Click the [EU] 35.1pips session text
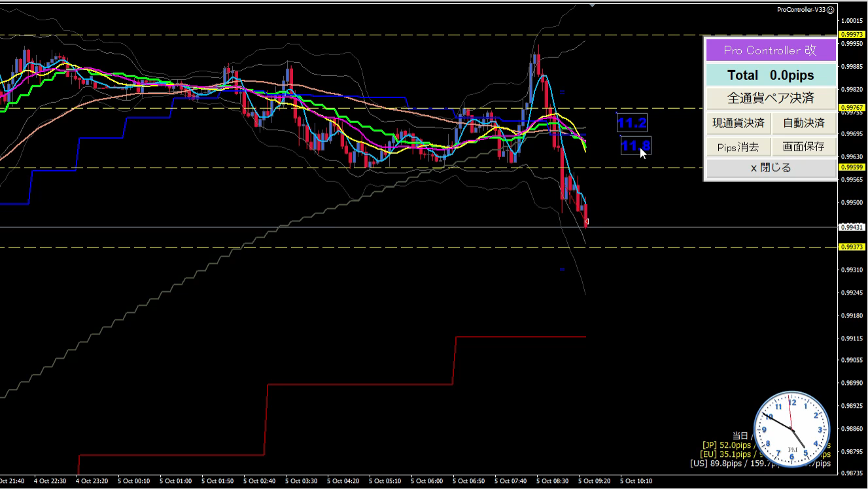Viewport: 868px width, 489px height. (x=726, y=454)
